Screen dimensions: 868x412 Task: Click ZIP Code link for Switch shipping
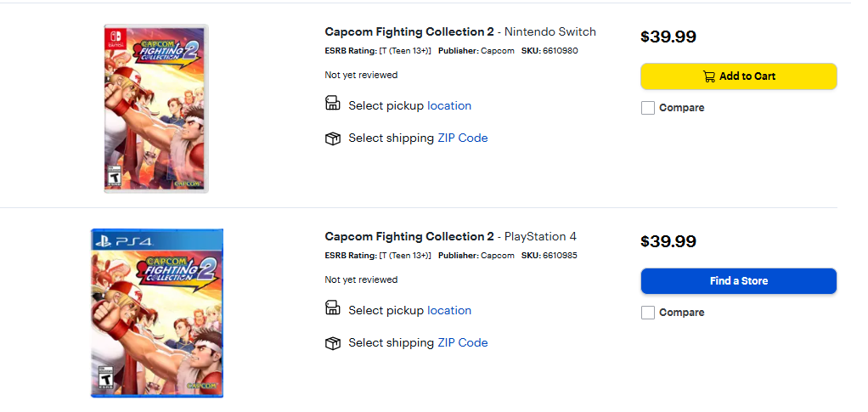pyautogui.click(x=463, y=138)
